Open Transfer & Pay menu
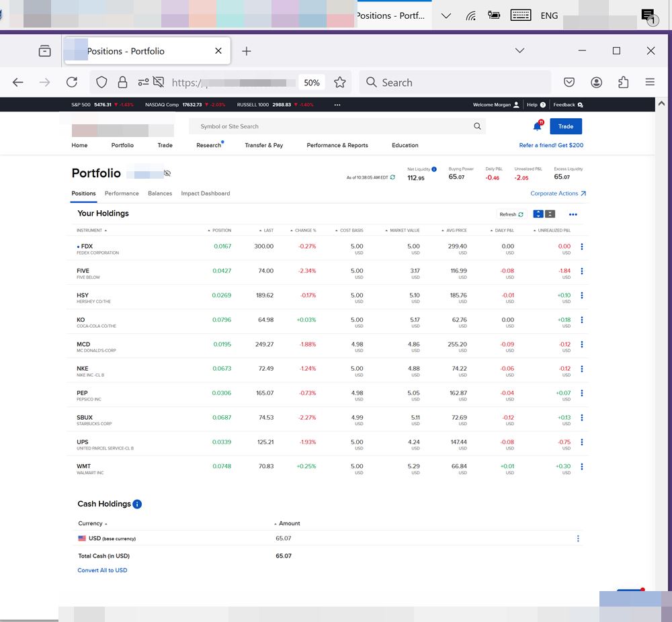 264,145
